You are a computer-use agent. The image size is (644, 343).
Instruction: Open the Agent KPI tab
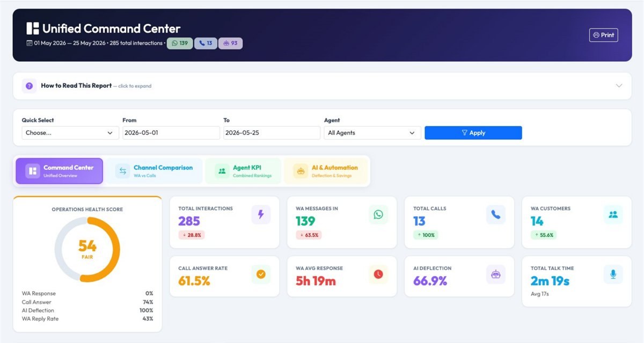pos(243,171)
